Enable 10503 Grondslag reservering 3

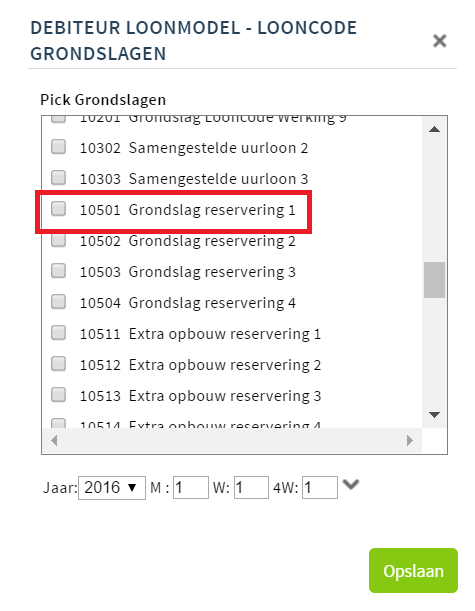[58, 270]
